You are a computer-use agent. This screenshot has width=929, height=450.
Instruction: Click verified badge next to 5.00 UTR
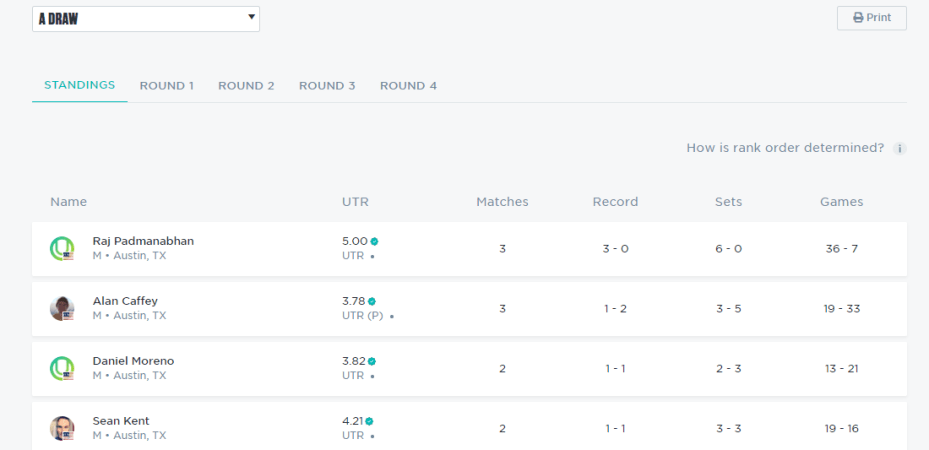point(375,241)
